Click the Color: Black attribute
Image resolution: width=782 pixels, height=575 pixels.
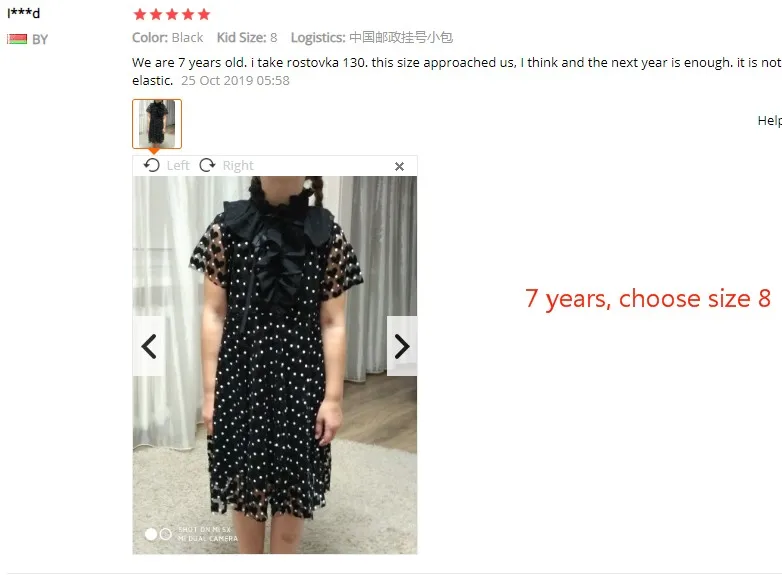[168, 37]
